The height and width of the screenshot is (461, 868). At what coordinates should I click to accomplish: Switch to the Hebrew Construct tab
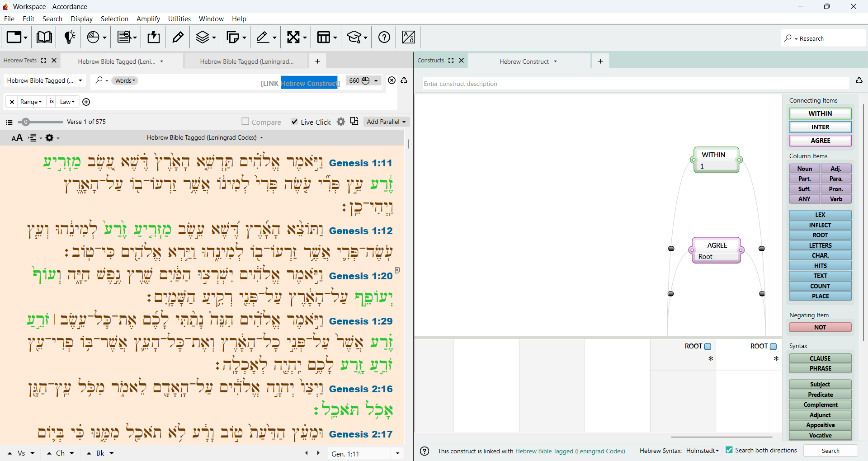pyautogui.click(x=528, y=61)
